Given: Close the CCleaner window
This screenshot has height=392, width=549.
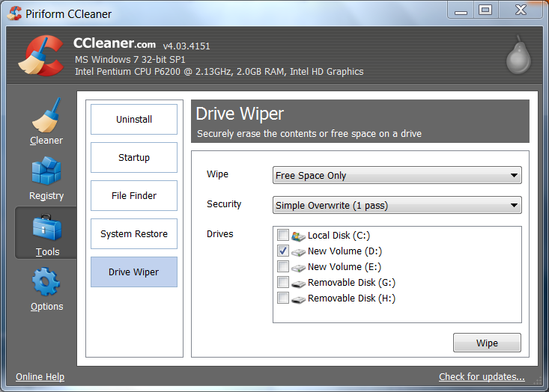Looking at the screenshot, I should [521, 10].
